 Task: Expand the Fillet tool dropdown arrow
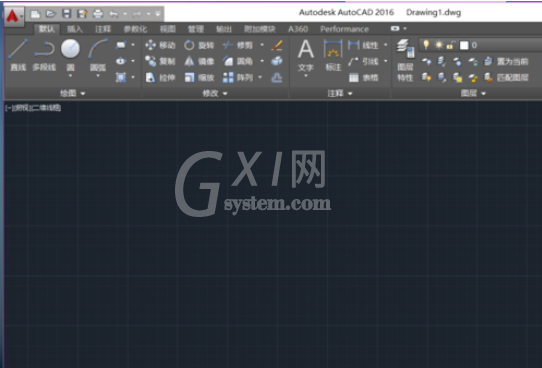pyautogui.click(x=262, y=61)
